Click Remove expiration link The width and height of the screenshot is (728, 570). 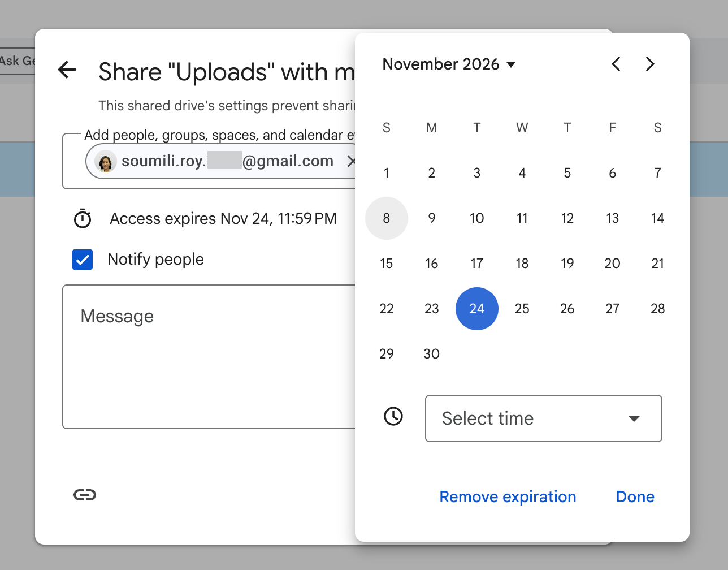point(508,496)
